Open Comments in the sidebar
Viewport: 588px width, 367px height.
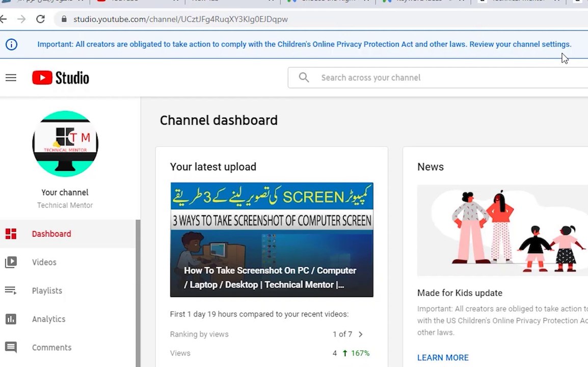coord(67,348)
